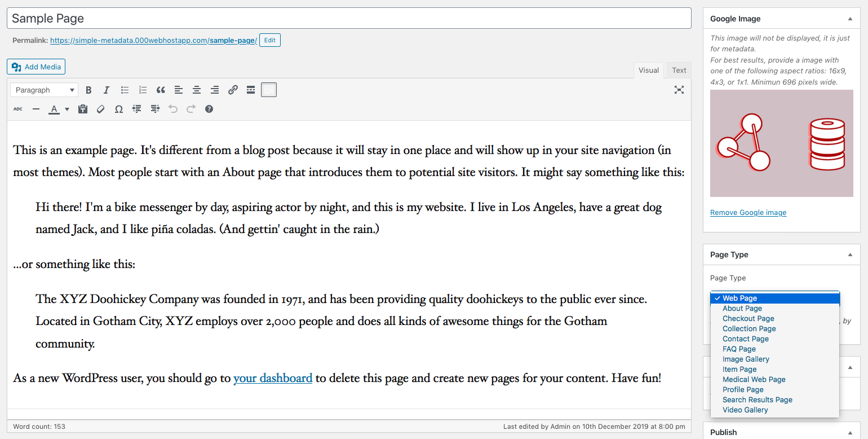Viewport: 868px width, 439px height.
Task: Click the 'Word count: 153' status text
Action: tap(39, 427)
